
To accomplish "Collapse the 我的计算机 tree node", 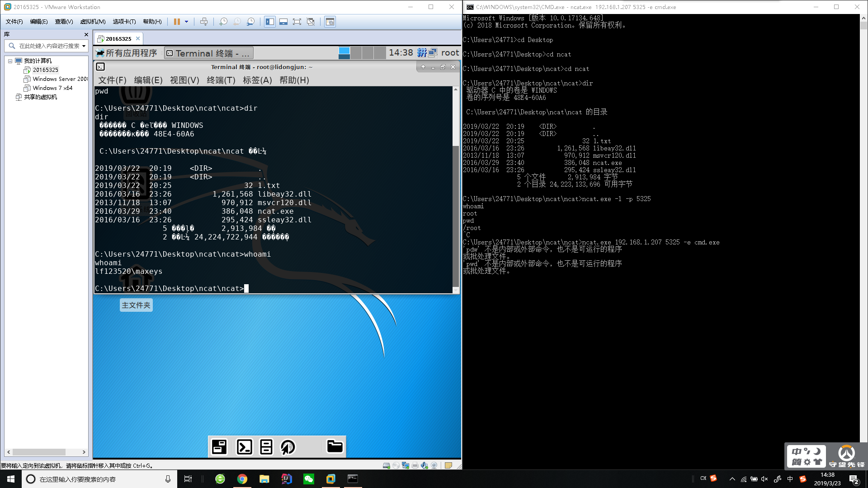I will [10, 61].
